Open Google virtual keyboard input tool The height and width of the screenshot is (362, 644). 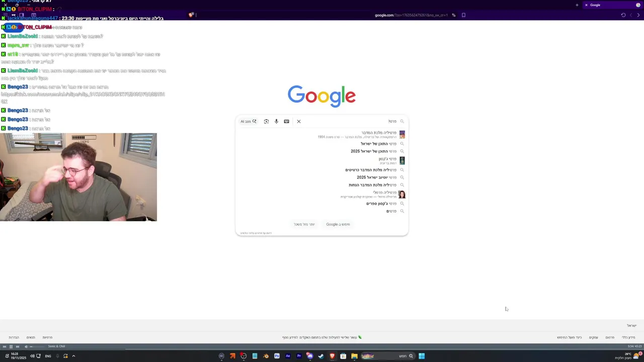[286, 121]
